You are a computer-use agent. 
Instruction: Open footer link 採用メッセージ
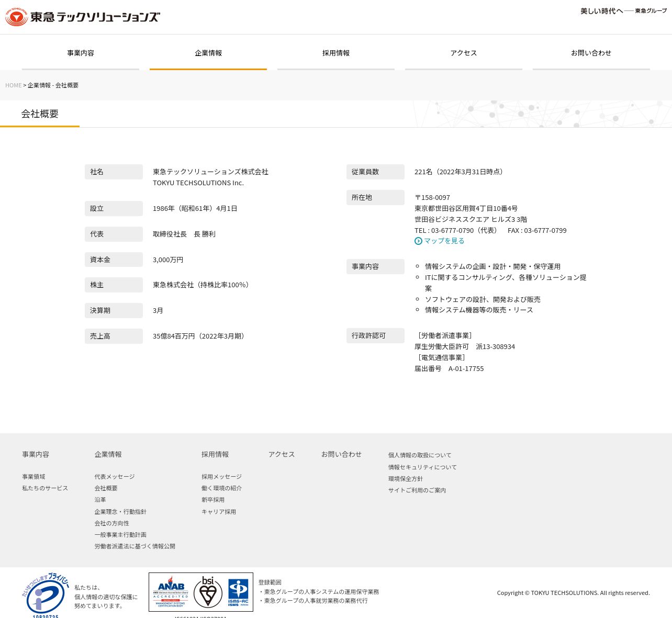click(x=221, y=477)
